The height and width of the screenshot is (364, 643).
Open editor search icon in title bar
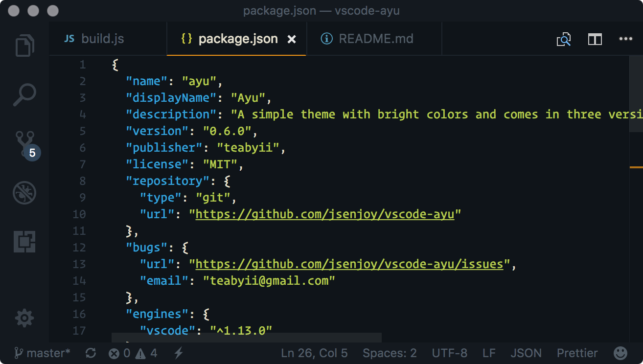pyautogui.click(x=563, y=39)
